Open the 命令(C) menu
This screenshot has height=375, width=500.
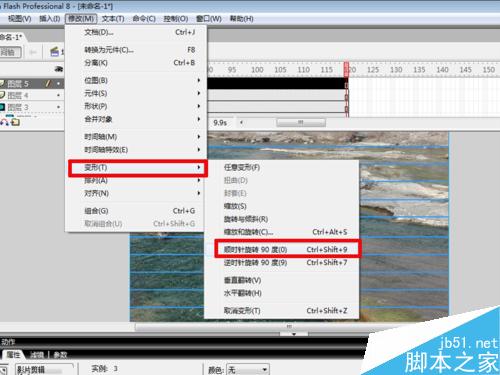pos(144,19)
